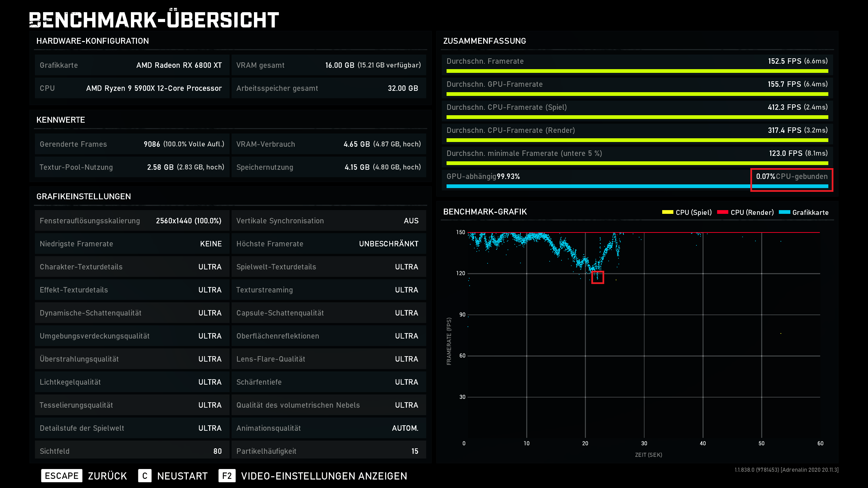
Task: Click the Animationsqualität AUTOM. row
Action: tap(328, 428)
